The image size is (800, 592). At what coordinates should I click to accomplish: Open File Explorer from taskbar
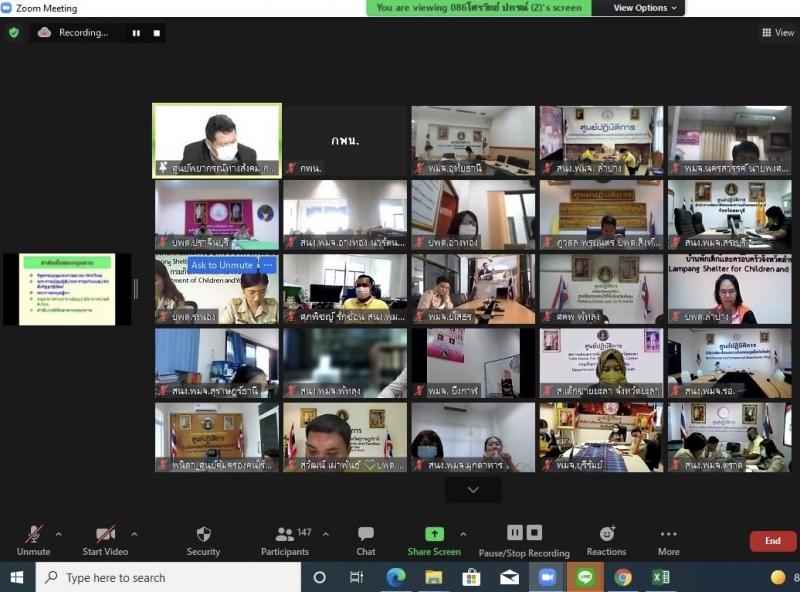click(x=434, y=578)
